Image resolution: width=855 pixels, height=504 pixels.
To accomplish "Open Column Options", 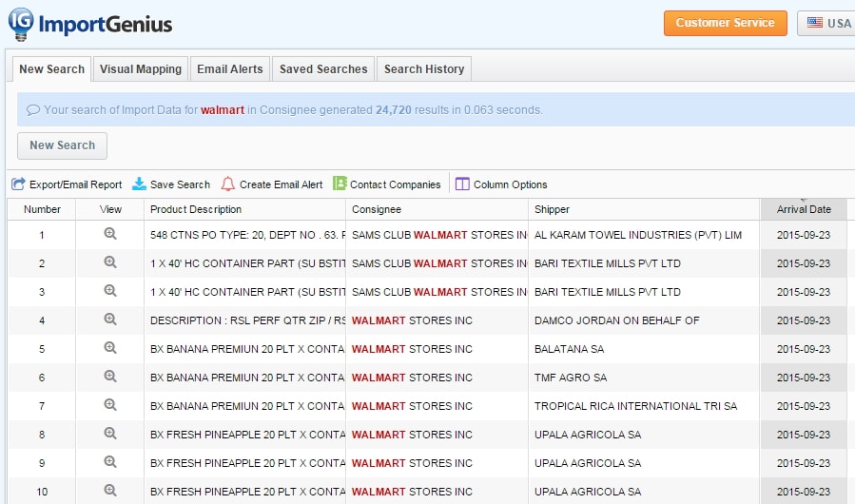I will point(501,184).
